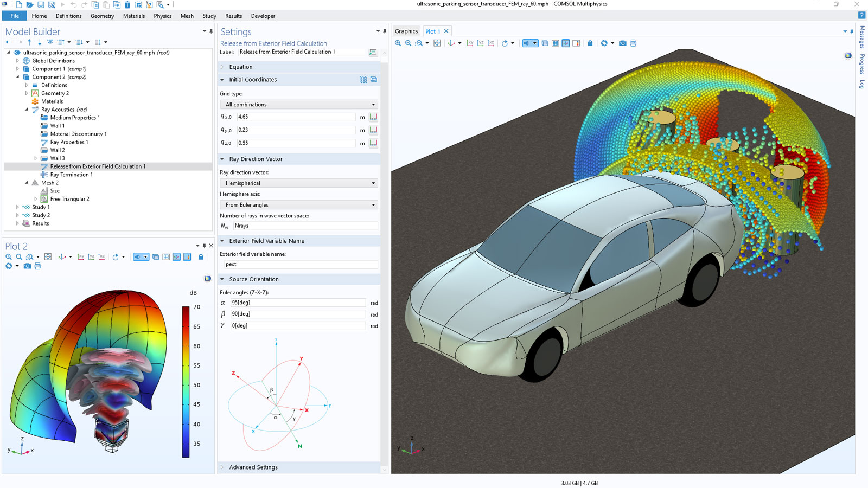Switch to the Plot 1 tab
The height and width of the screenshot is (488, 868).
click(433, 31)
